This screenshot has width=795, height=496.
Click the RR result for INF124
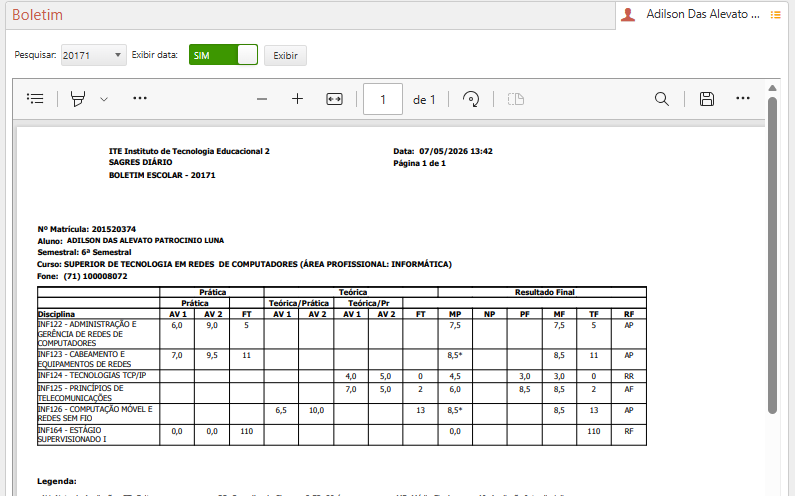(x=629, y=376)
